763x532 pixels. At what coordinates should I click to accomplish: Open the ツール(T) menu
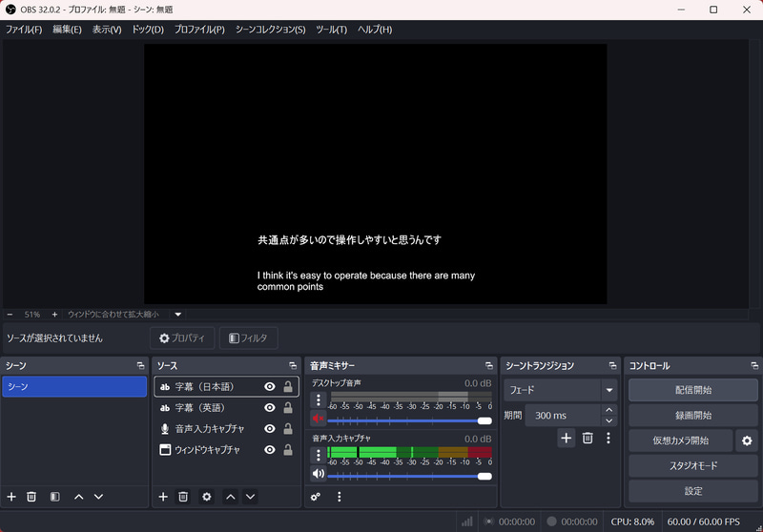pos(331,30)
